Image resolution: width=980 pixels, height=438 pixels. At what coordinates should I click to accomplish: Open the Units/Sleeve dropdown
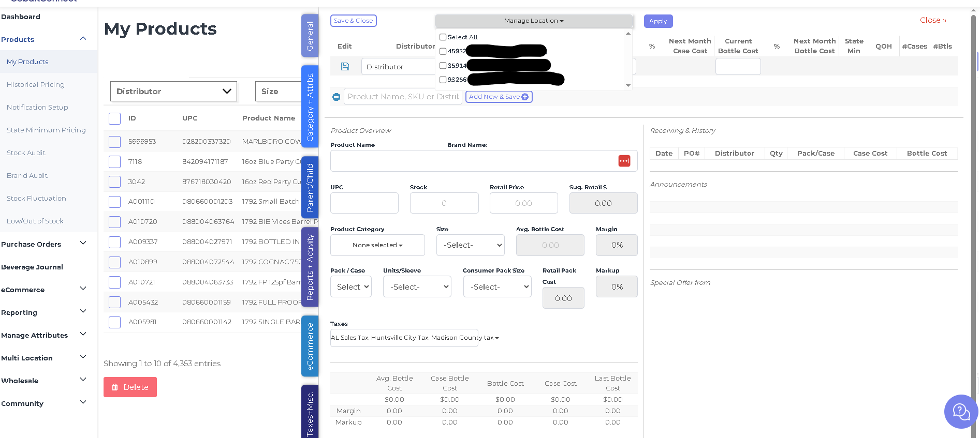[x=417, y=287]
